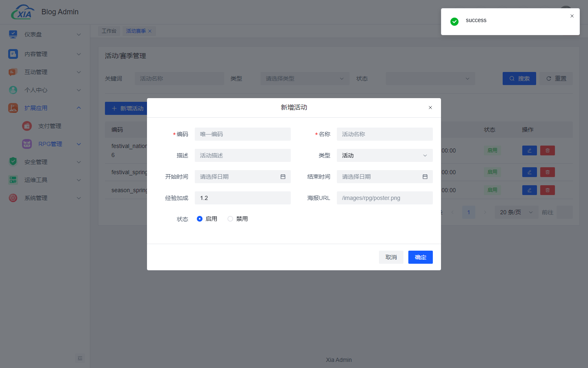
Task: Expand the 系统管理 menu chevron
Action: [79, 198]
